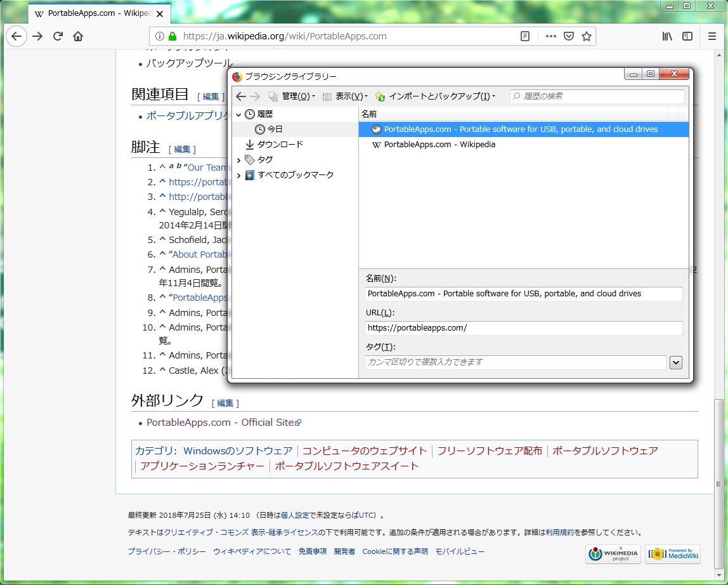Open tag list dropdown arrow beside タグ field
Viewport: 728px width, 585px height.
[675, 362]
